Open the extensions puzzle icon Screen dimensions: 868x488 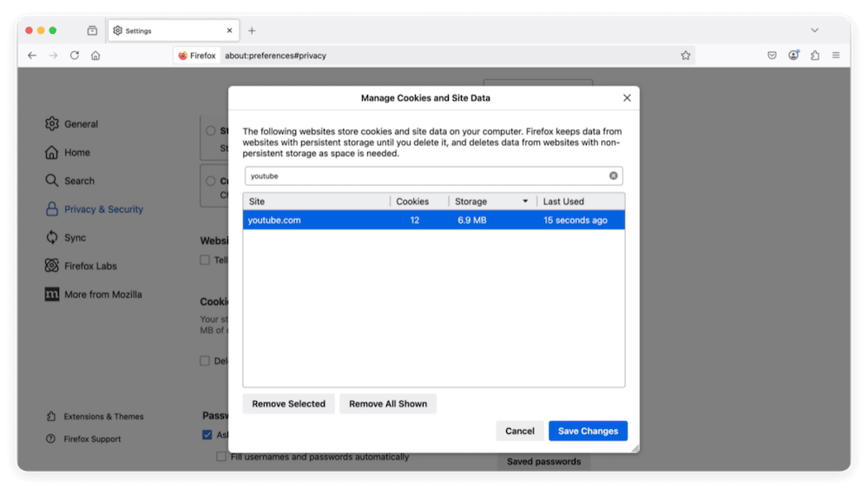click(815, 56)
